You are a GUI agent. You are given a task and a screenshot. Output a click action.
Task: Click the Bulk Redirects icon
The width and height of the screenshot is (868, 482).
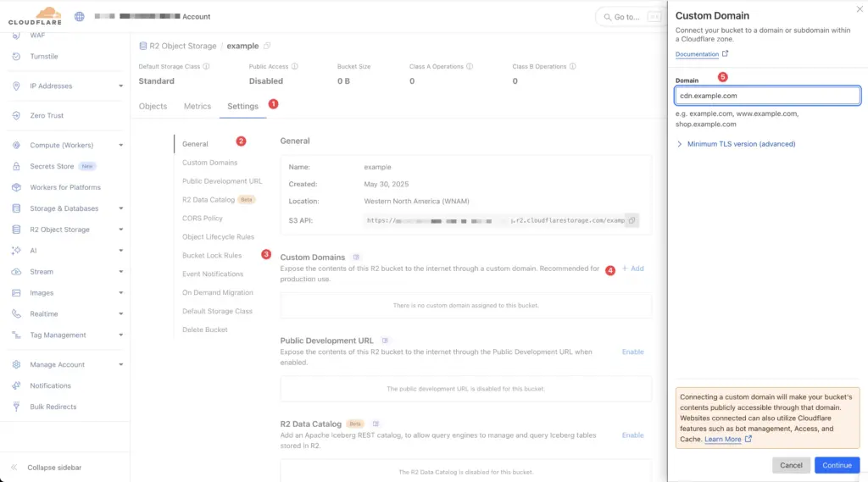16,407
